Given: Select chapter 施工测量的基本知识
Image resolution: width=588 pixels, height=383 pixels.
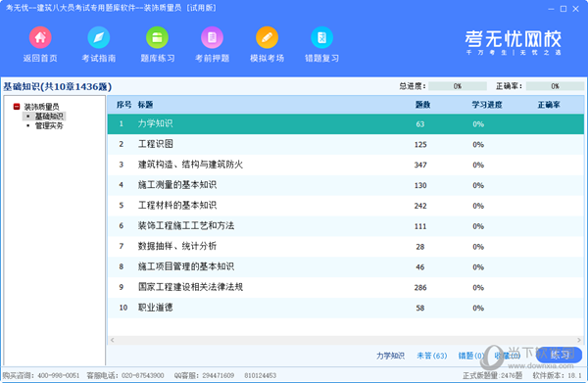Looking at the screenshot, I should pos(345,185).
